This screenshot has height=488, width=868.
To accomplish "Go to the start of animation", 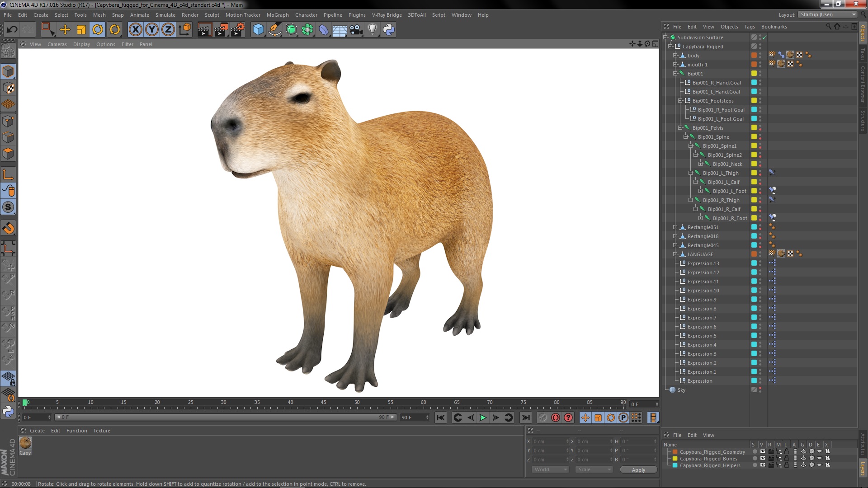I will coord(441,418).
